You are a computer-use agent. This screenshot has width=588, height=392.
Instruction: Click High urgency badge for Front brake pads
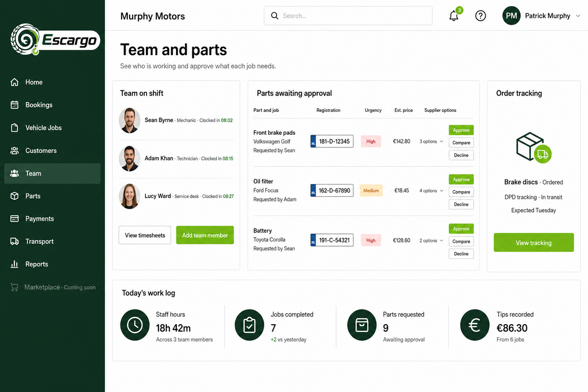click(x=371, y=141)
